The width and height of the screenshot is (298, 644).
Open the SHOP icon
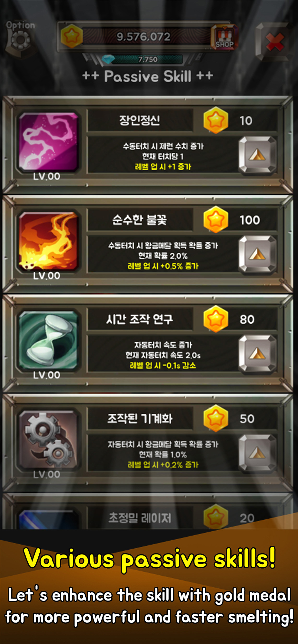coord(224,37)
